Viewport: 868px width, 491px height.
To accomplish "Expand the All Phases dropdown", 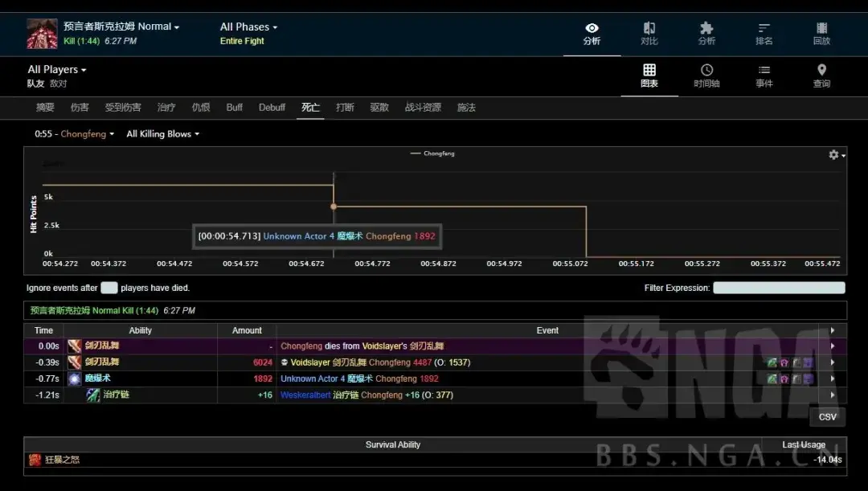I will (x=248, y=27).
